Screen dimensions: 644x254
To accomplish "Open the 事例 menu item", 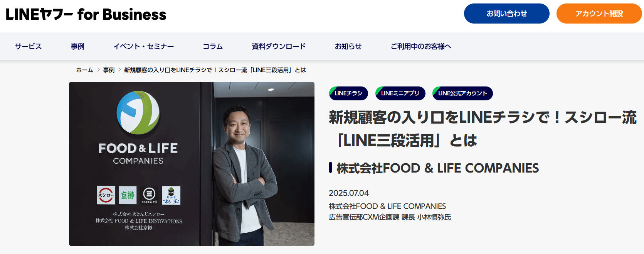I will pyautogui.click(x=77, y=46).
